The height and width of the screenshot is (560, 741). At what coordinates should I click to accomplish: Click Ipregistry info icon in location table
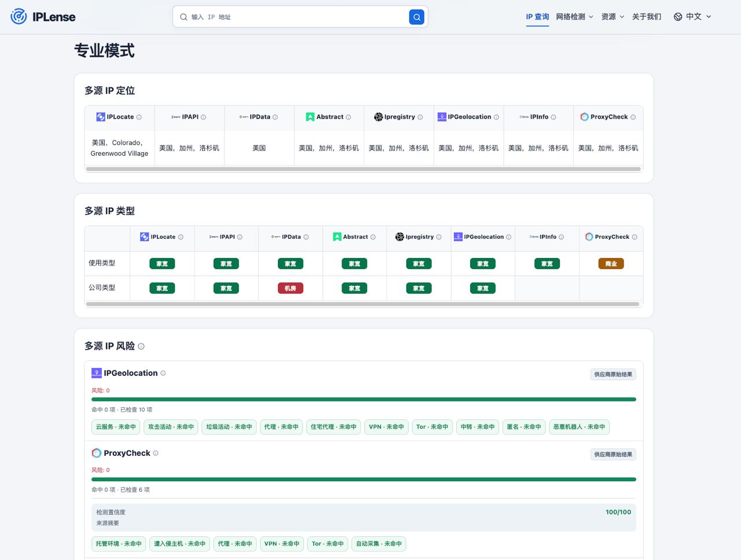(420, 117)
